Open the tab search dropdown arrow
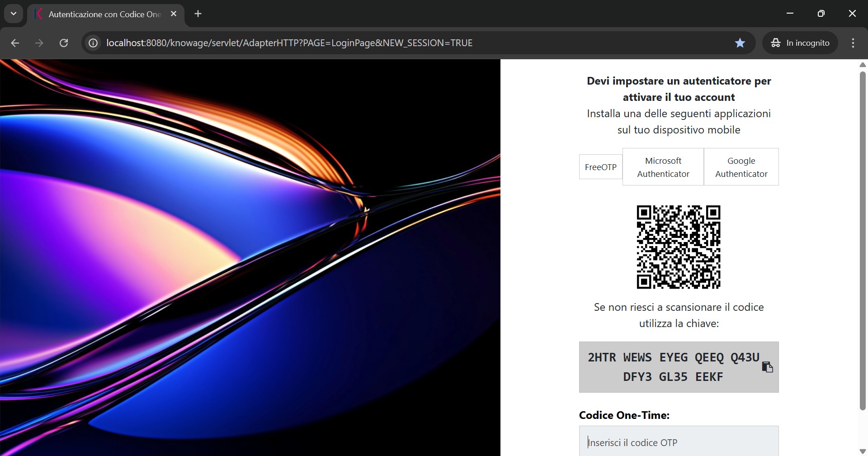 point(14,14)
